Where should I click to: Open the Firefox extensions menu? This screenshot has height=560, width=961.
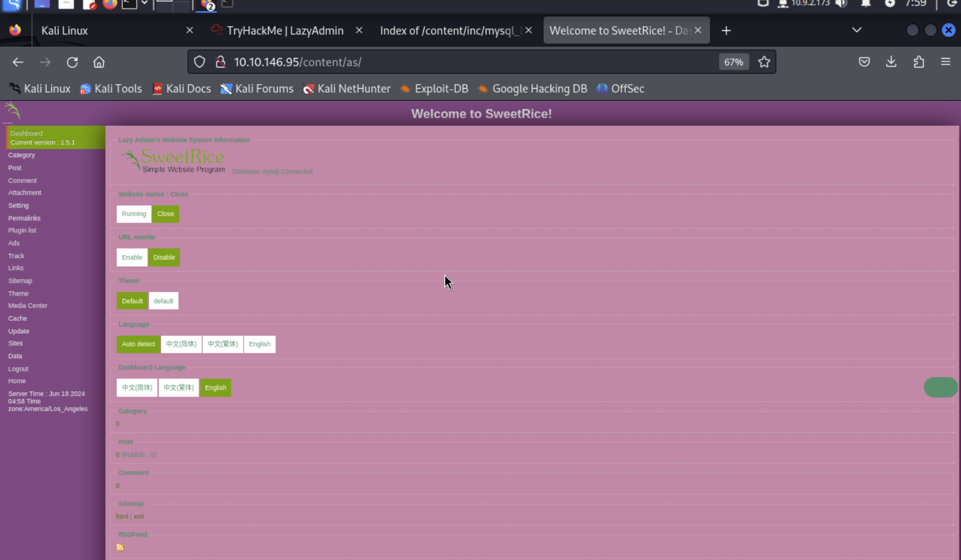(919, 62)
